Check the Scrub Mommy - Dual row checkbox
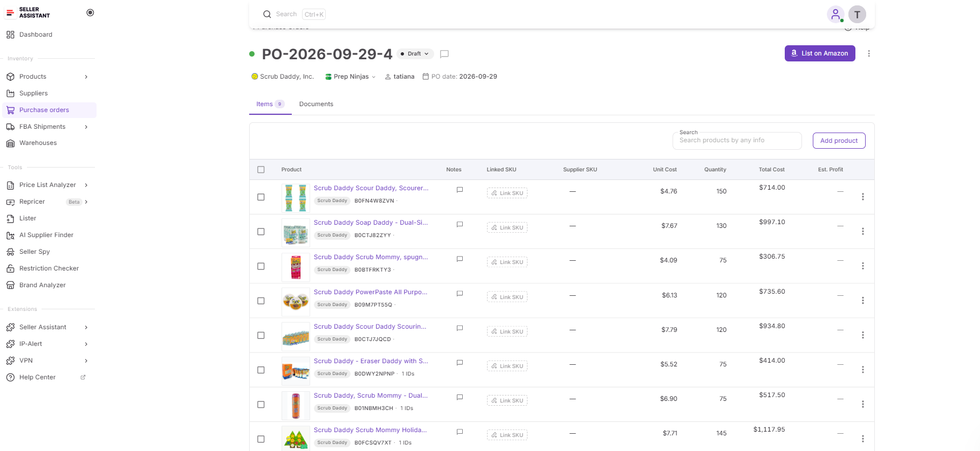Viewport: 980px width, 451px height. pyautogui.click(x=261, y=405)
